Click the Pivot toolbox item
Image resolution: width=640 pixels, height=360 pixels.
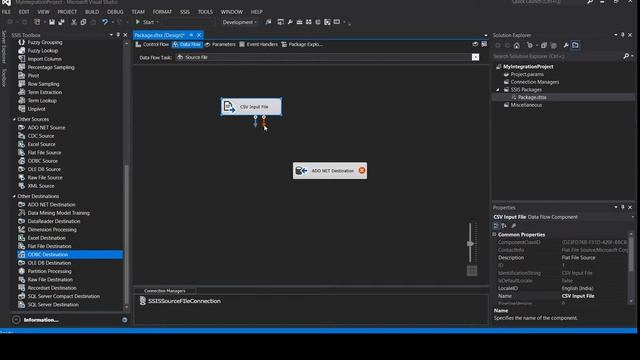[x=33, y=76]
